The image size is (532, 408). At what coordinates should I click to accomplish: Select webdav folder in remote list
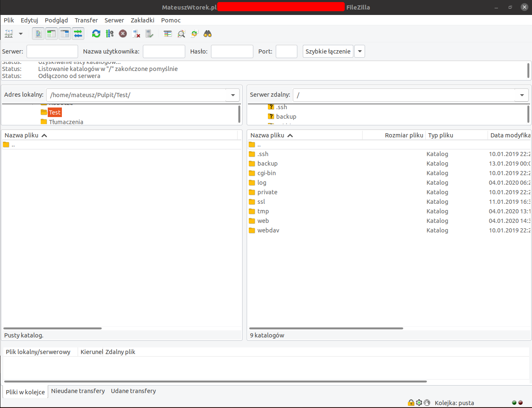click(389, 230)
